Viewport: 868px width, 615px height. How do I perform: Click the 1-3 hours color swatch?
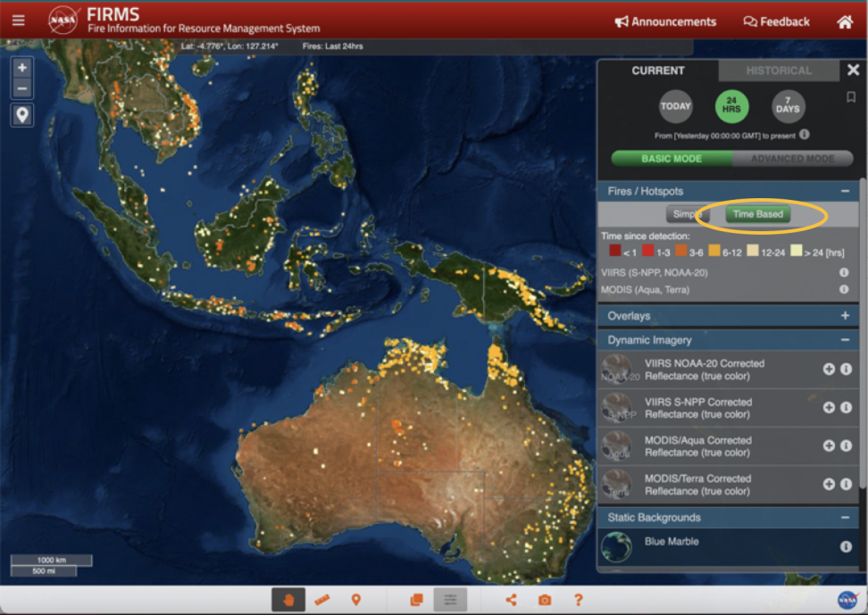click(647, 250)
